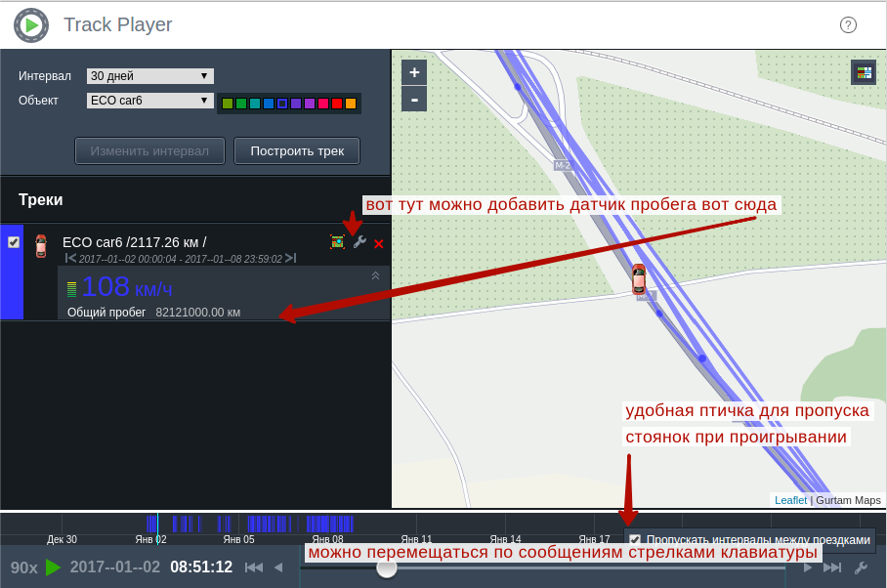Jump to track start in player
Screen dimensions: 887x588
pos(254,567)
